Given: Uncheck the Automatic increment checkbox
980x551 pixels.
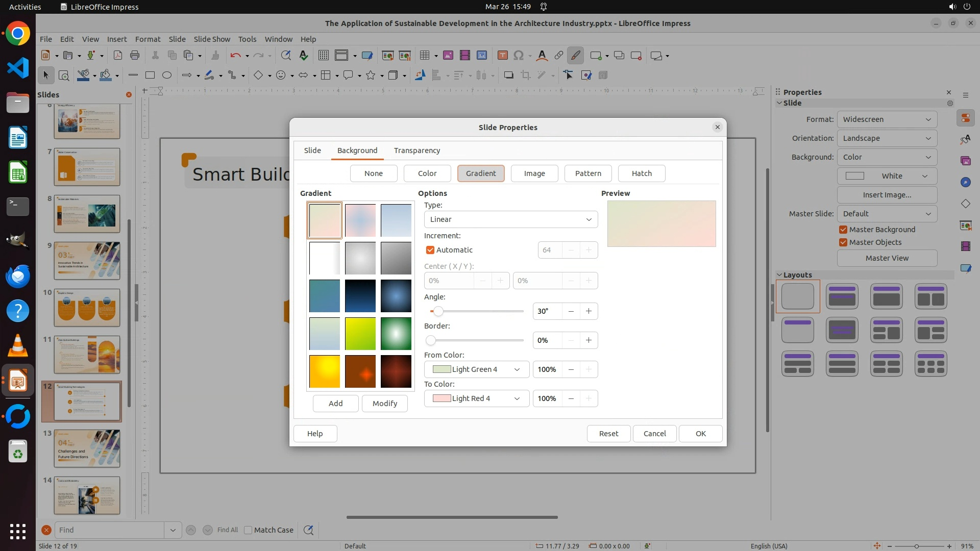Looking at the screenshot, I should point(430,250).
